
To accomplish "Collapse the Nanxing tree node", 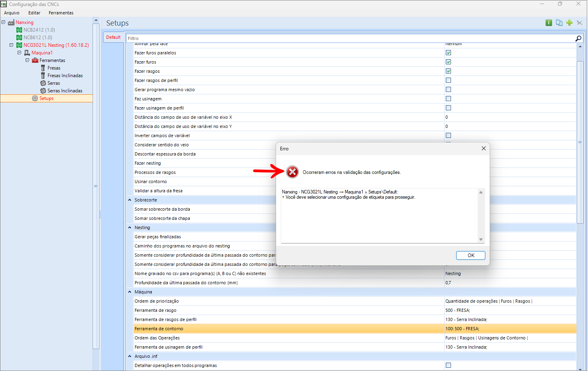I will point(4,22).
